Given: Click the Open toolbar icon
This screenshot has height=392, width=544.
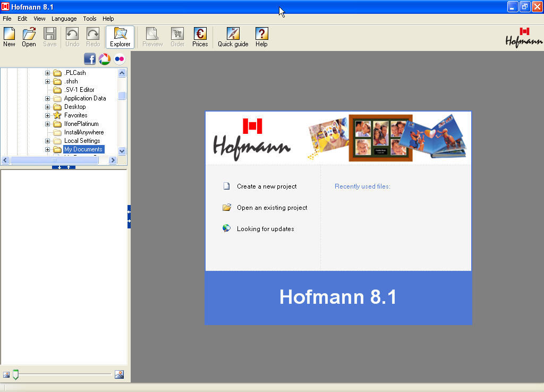Looking at the screenshot, I should pyautogui.click(x=29, y=36).
